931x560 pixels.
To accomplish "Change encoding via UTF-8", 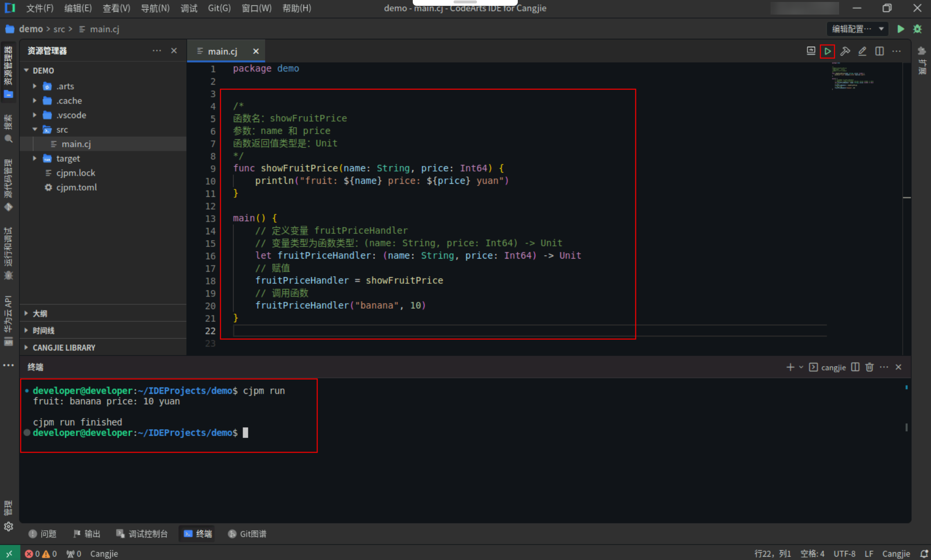I will pos(844,554).
